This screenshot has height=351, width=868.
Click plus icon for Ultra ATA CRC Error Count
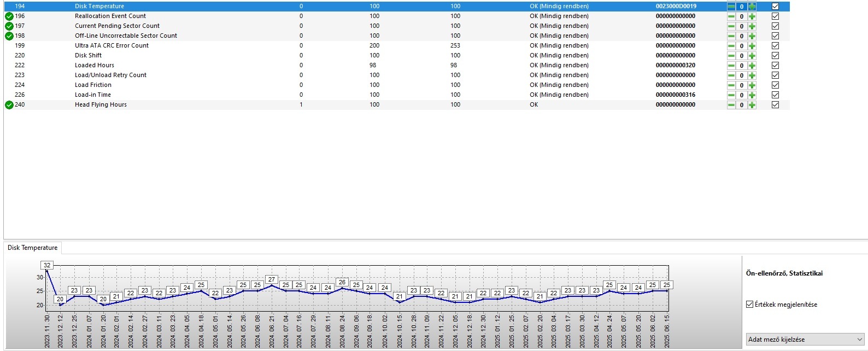[x=752, y=46]
